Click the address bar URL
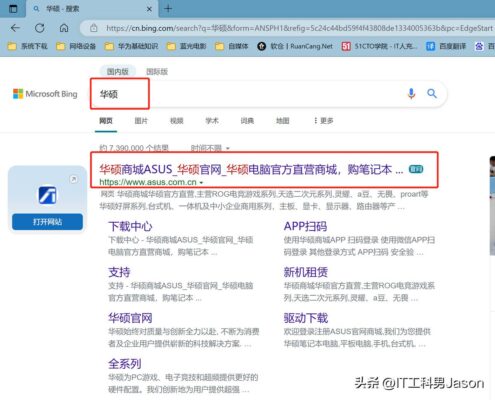 pyautogui.click(x=299, y=28)
